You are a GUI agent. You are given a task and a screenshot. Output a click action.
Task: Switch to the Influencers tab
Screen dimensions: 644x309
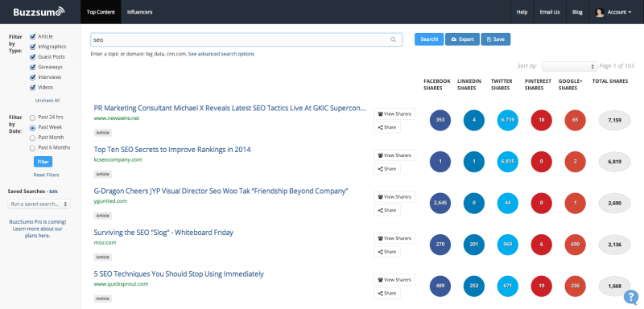pyautogui.click(x=139, y=12)
